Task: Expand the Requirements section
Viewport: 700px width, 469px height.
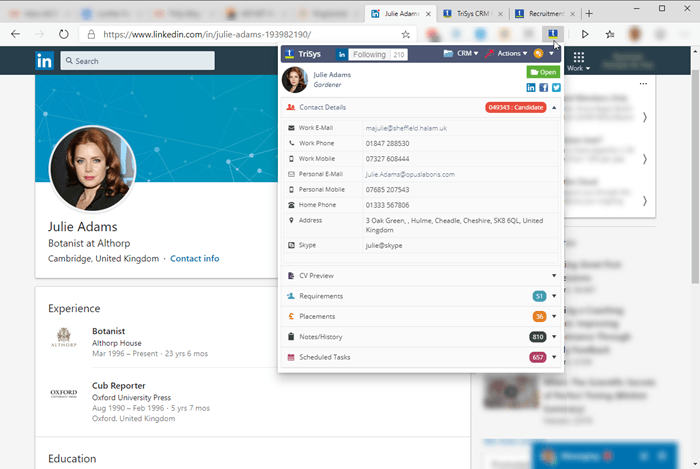Action: [x=554, y=296]
